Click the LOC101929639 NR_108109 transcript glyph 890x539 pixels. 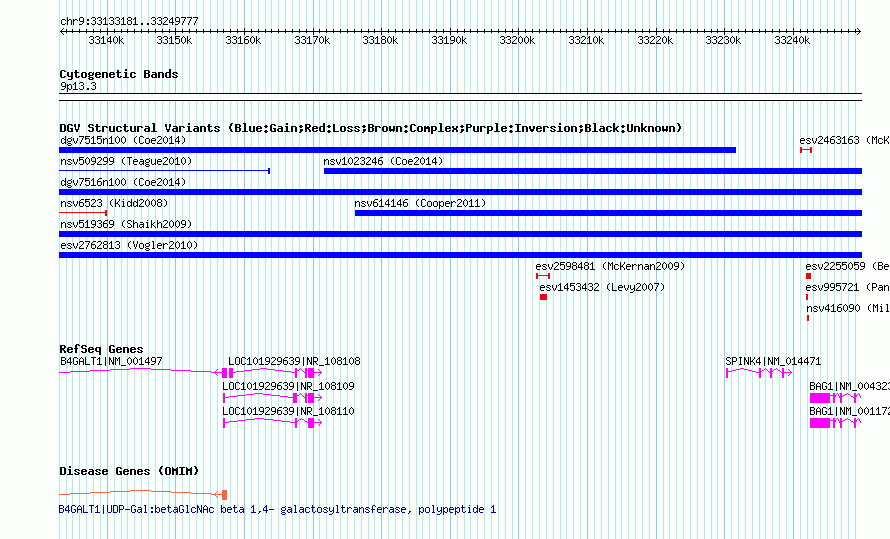coord(272,398)
